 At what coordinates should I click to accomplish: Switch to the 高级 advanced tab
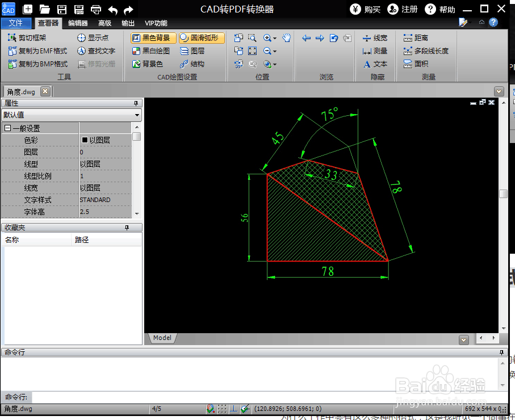tap(105, 23)
